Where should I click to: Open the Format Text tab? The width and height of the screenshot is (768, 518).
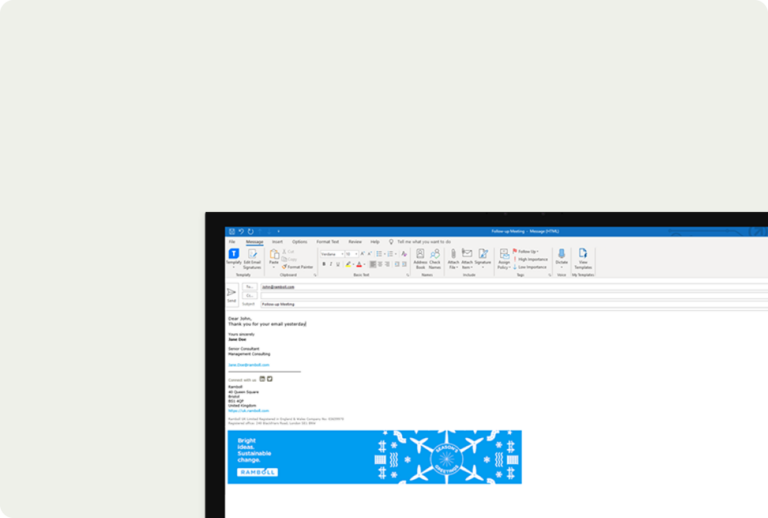click(327, 241)
